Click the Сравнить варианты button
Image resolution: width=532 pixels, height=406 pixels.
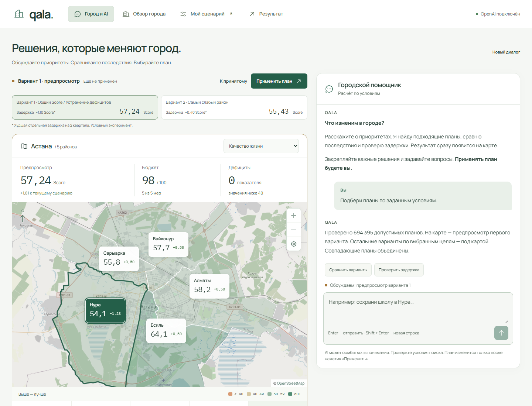pos(348,270)
